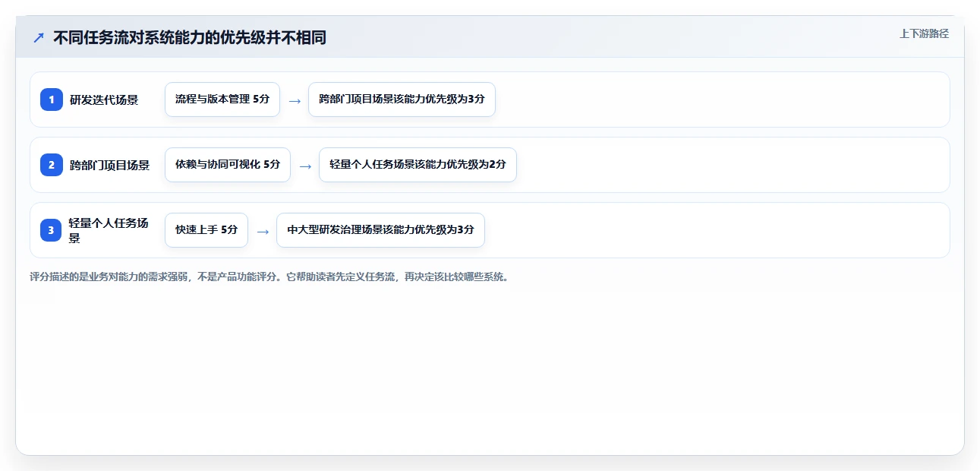Click 跨部门项目场景该能力优先级为3分 chip
Viewport: 980px width, 471px height.
pyautogui.click(x=402, y=100)
